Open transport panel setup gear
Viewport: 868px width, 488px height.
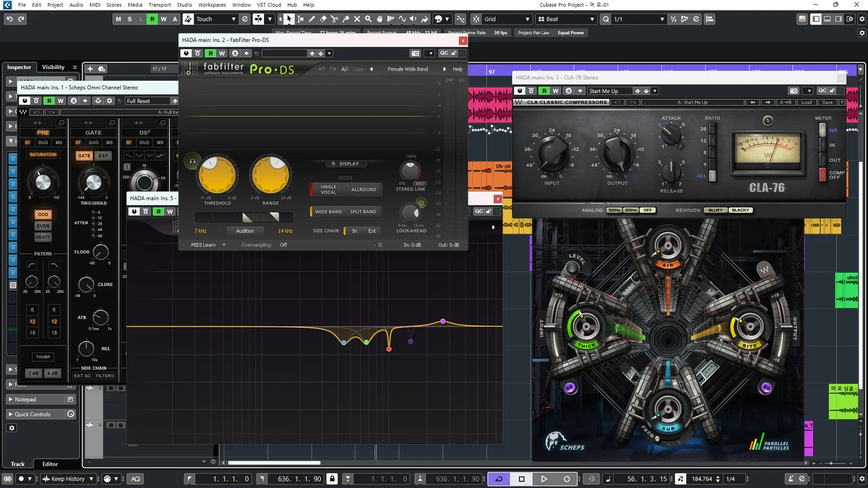tap(861, 479)
